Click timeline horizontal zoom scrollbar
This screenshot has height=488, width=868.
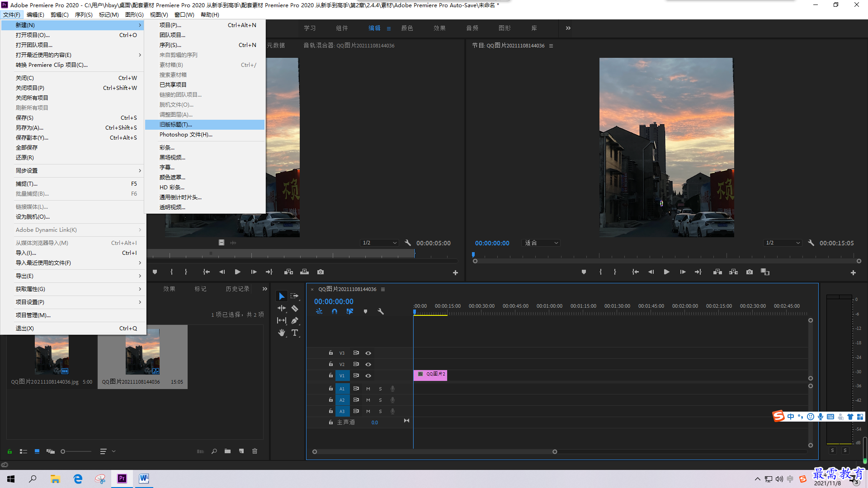point(434,451)
